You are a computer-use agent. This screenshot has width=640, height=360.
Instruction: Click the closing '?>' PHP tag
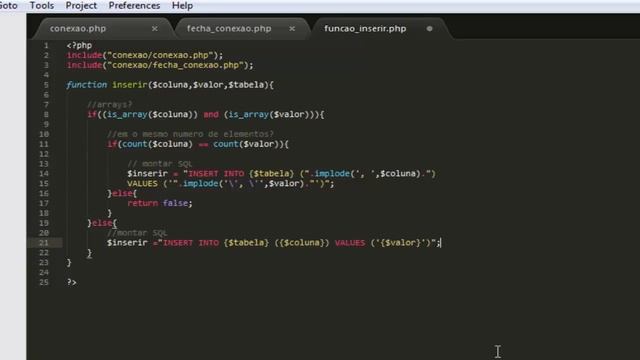[71, 282]
